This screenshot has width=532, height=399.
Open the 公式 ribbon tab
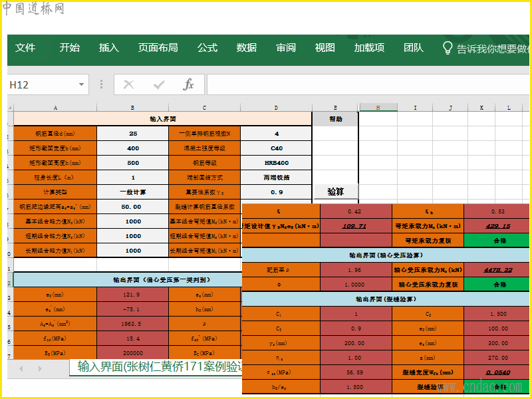[207, 48]
